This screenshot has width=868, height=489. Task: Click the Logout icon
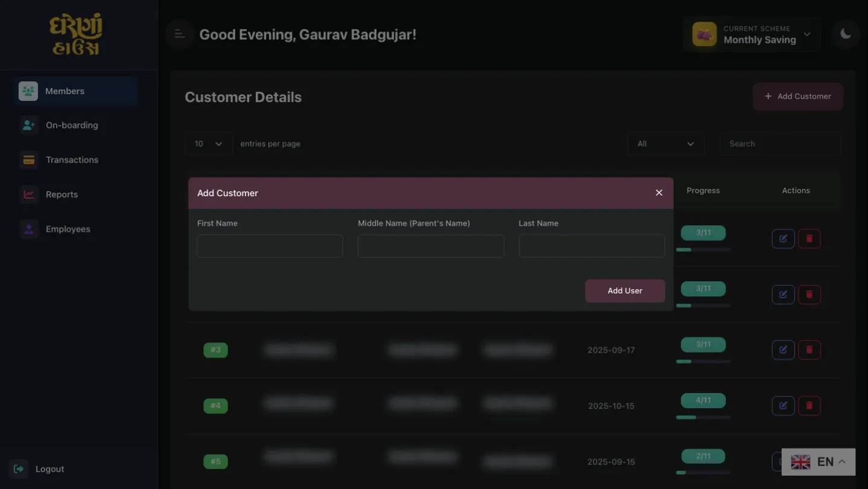(19, 469)
